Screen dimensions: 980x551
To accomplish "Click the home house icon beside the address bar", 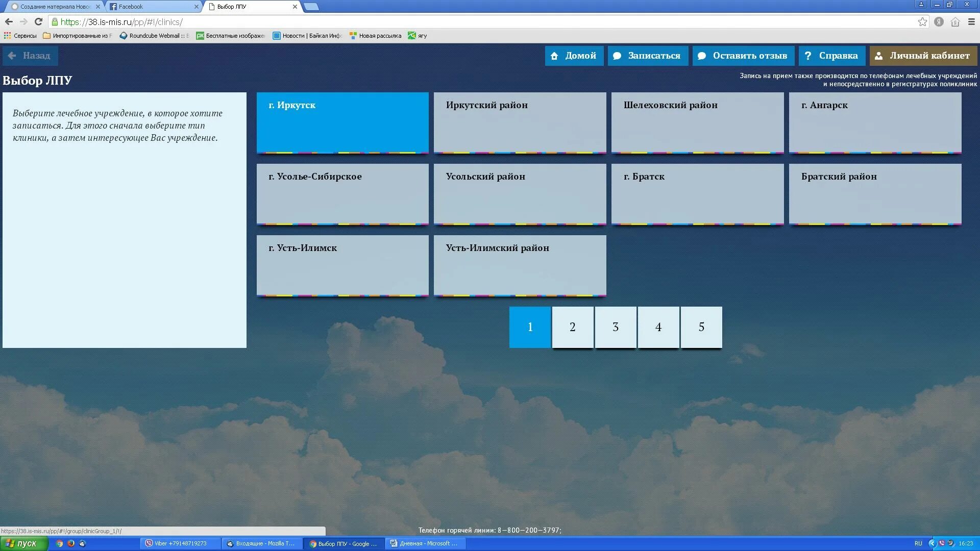I will 955,21.
